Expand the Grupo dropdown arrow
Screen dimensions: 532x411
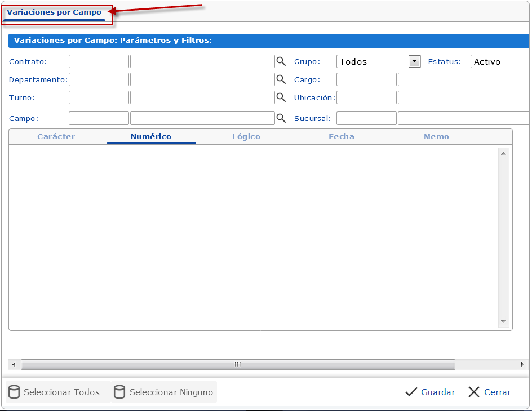pyautogui.click(x=414, y=61)
